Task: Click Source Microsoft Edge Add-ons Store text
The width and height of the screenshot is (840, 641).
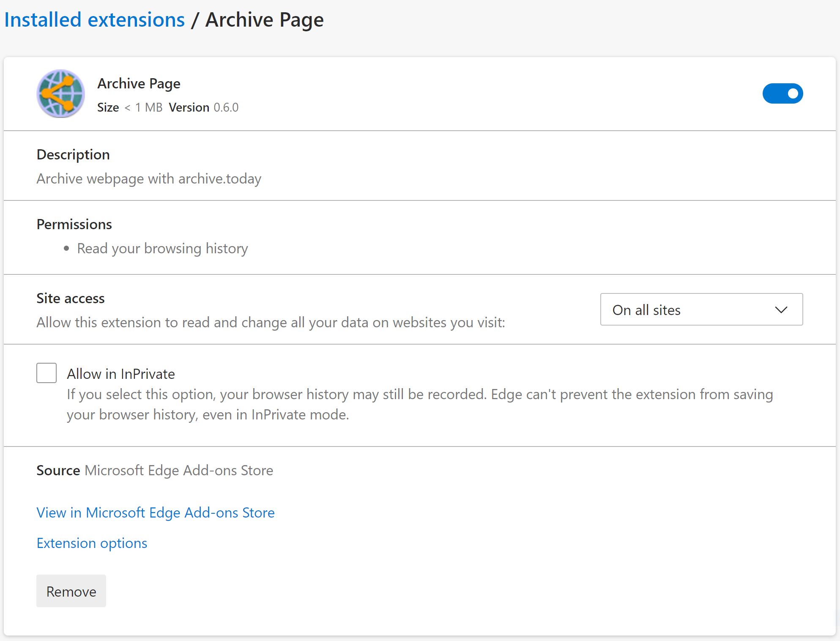Action: 155,471
